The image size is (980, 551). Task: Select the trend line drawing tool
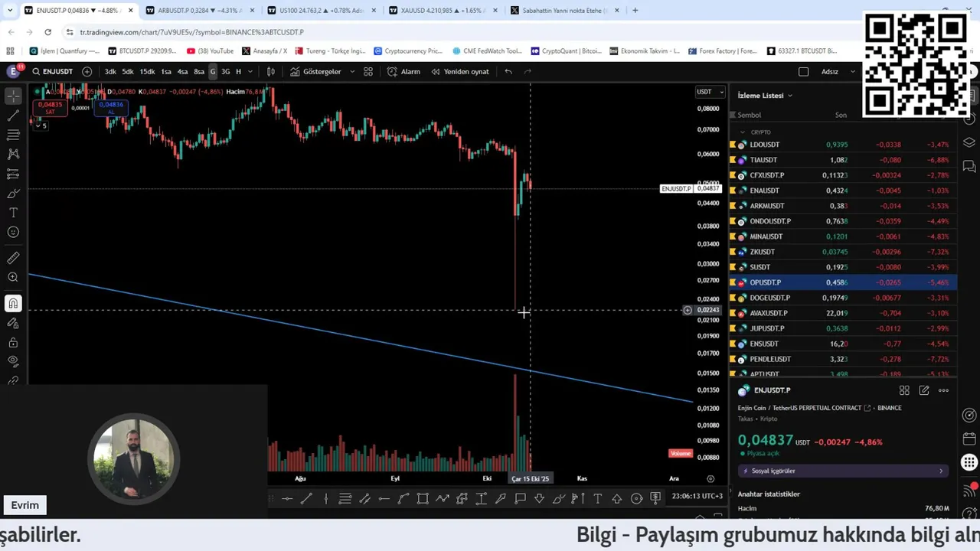(x=13, y=116)
